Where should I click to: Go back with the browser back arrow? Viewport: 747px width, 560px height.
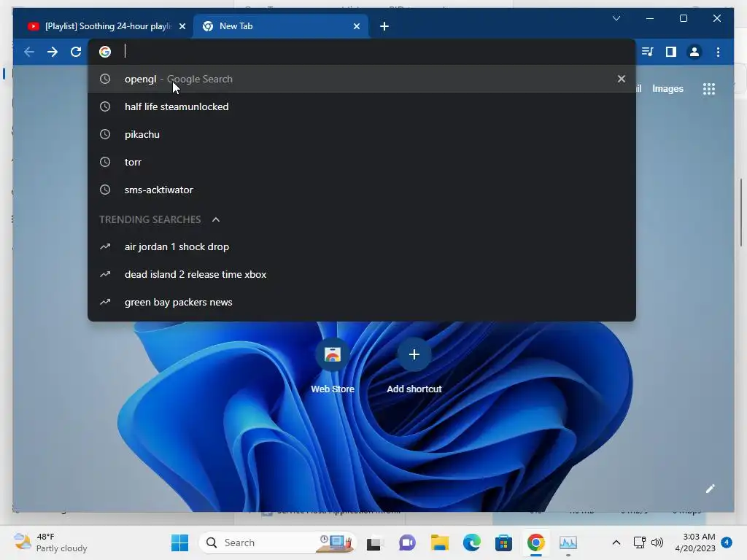point(29,52)
